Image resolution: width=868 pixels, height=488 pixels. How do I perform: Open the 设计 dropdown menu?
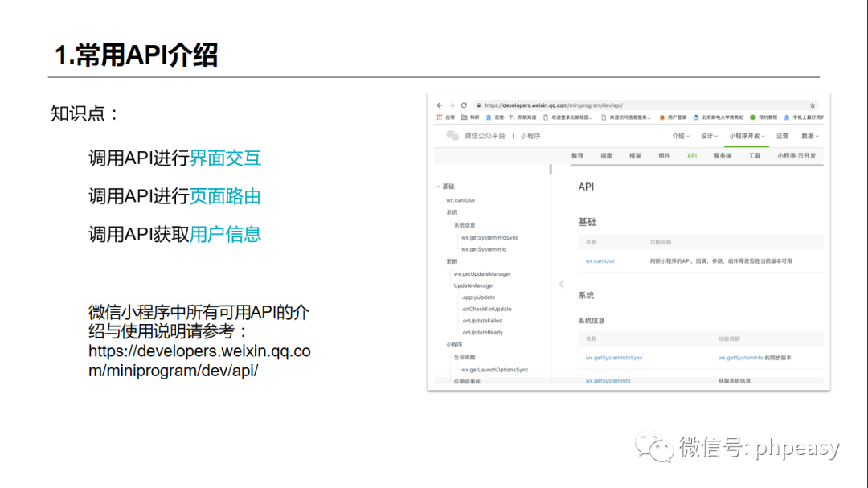709,136
